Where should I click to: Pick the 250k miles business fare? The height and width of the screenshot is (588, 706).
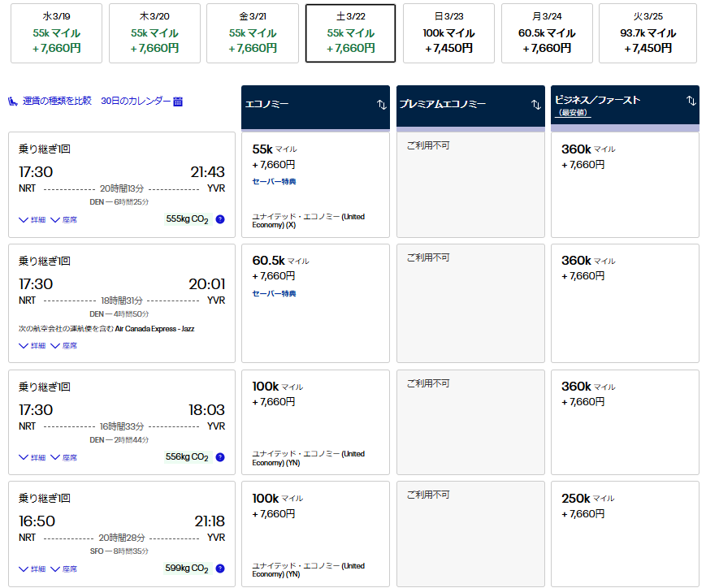click(624, 534)
